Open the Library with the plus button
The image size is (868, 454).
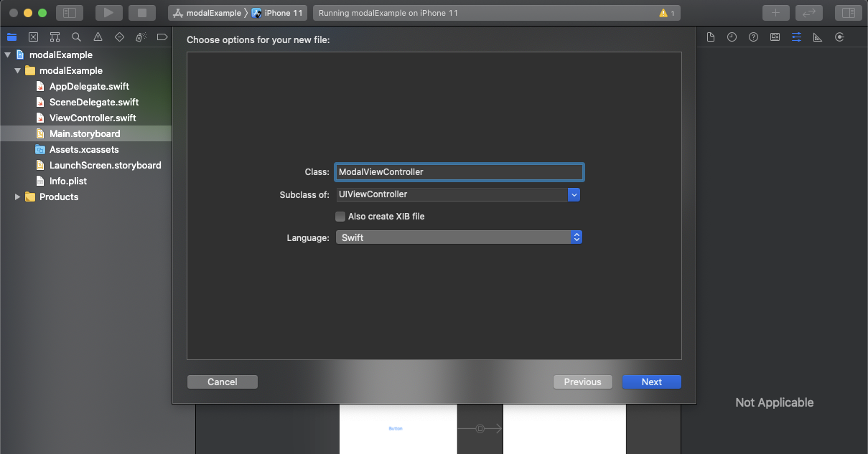pyautogui.click(x=775, y=13)
